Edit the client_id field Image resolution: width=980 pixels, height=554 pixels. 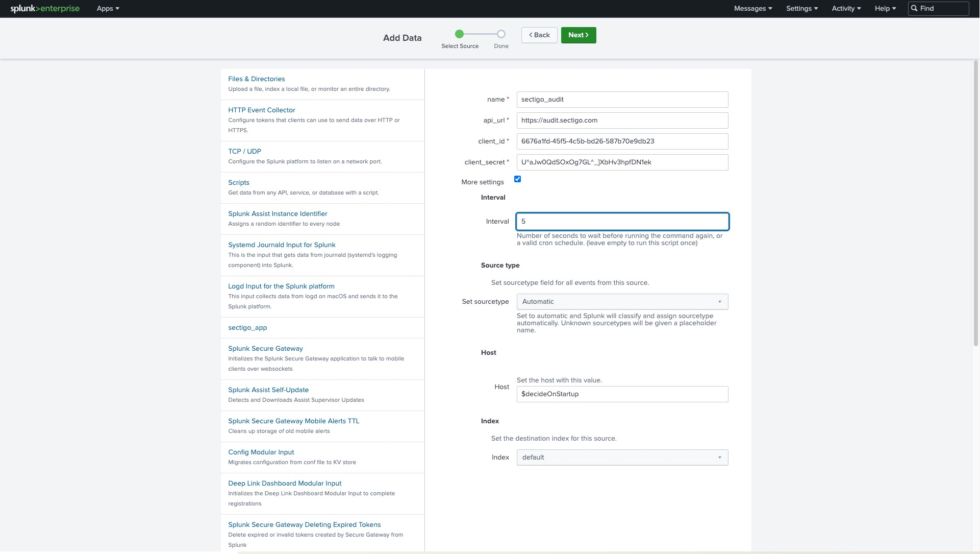point(622,141)
